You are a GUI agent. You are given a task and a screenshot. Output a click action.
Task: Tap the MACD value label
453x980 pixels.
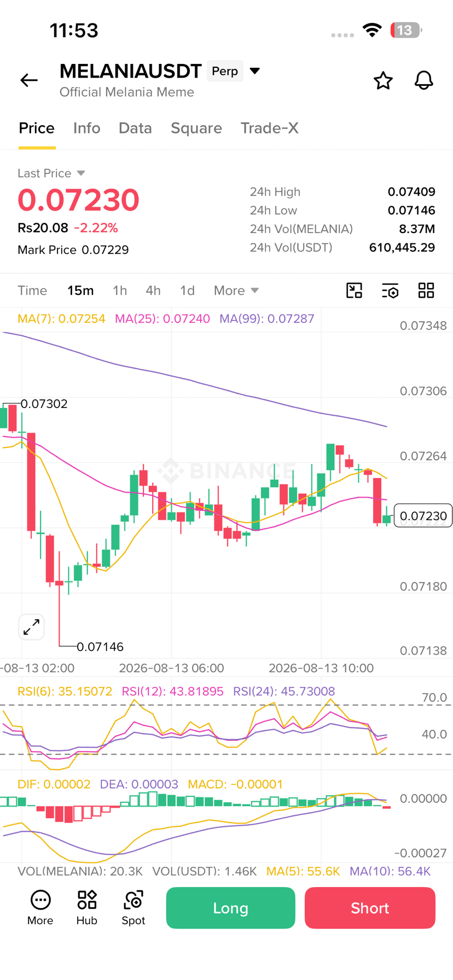235,784
